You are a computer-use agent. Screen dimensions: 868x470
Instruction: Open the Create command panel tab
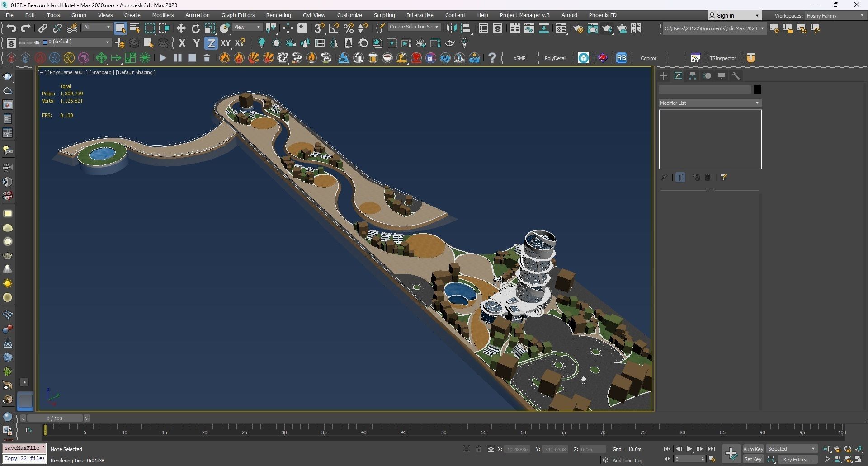(x=664, y=76)
